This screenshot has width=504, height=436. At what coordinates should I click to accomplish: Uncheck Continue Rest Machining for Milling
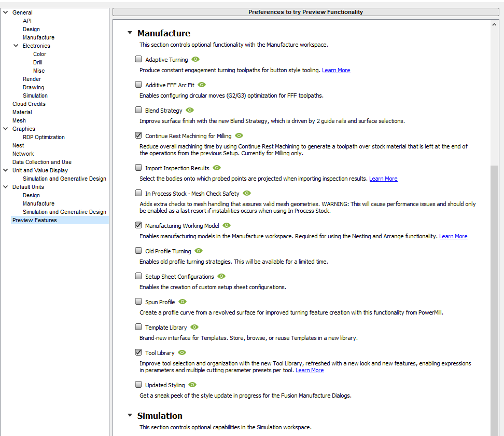[x=138, y=135]
